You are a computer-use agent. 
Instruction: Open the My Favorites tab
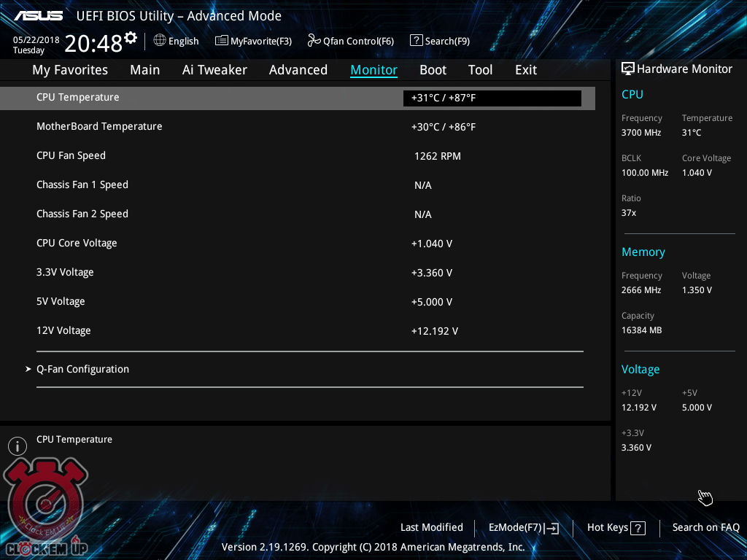[70, 70]
